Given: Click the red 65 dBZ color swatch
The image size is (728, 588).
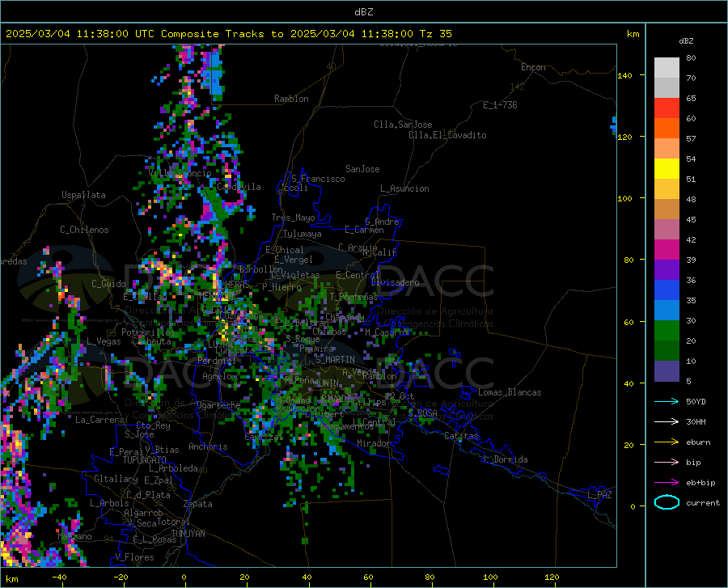Looking at the screenshot, I should point(667,108).
